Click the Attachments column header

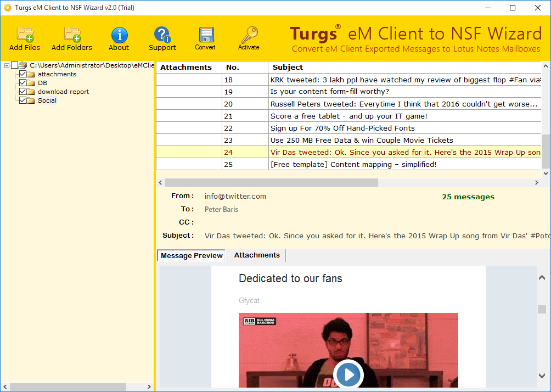(x=189, y=67)
